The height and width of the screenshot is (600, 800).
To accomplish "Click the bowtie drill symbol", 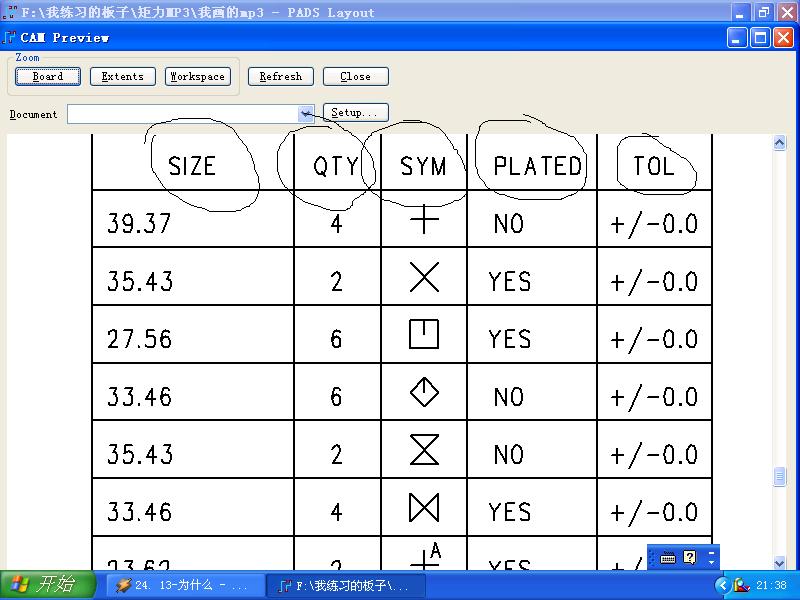I will point(424,508).
